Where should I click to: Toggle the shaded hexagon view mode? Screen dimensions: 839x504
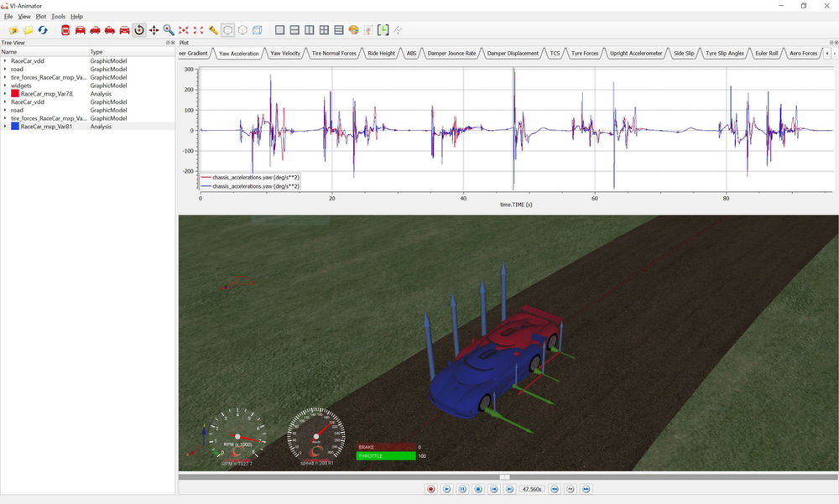(227, 30)
